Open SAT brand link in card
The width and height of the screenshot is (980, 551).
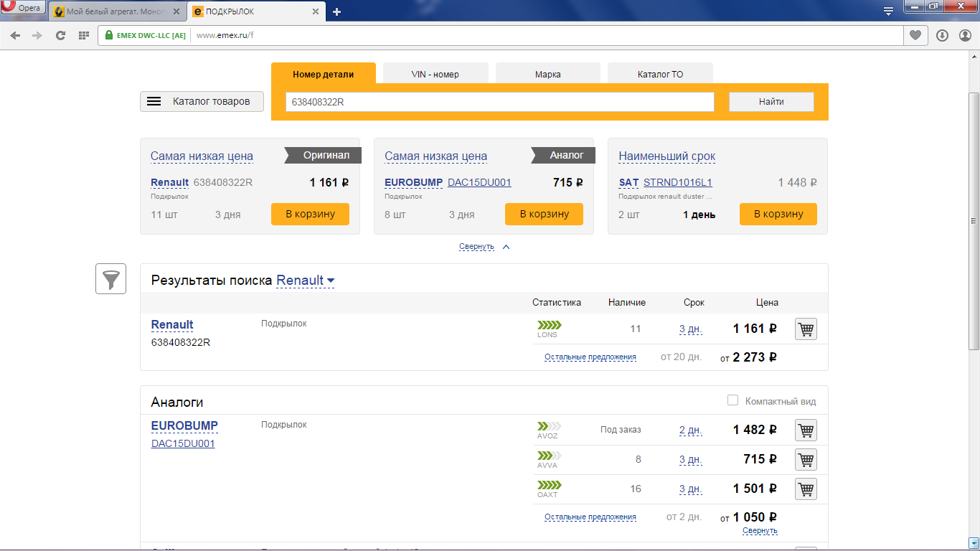click(628, 183)
